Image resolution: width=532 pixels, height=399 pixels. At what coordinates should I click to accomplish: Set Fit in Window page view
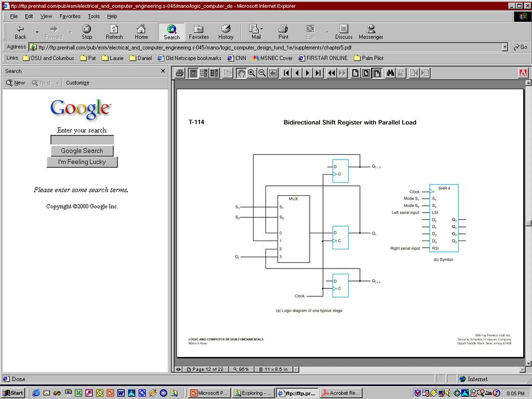366,73
